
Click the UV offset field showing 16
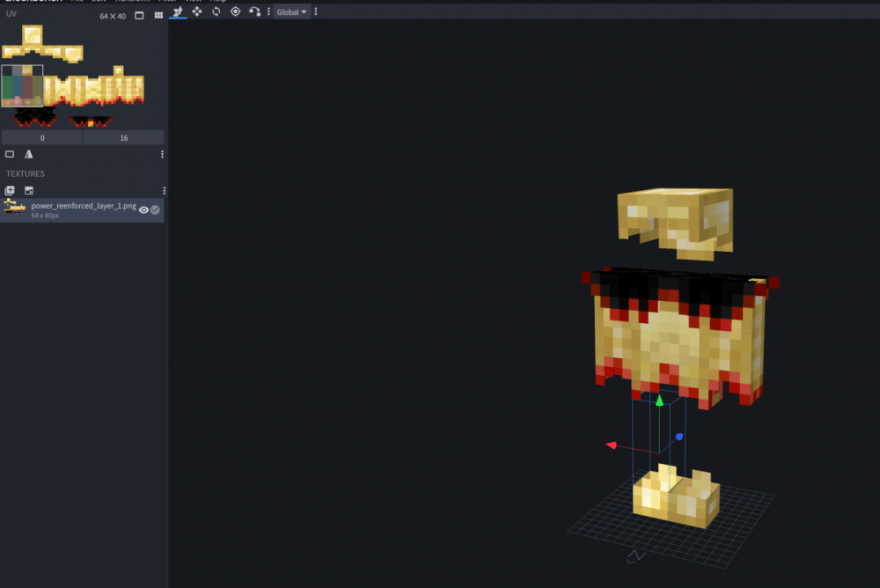123,138
